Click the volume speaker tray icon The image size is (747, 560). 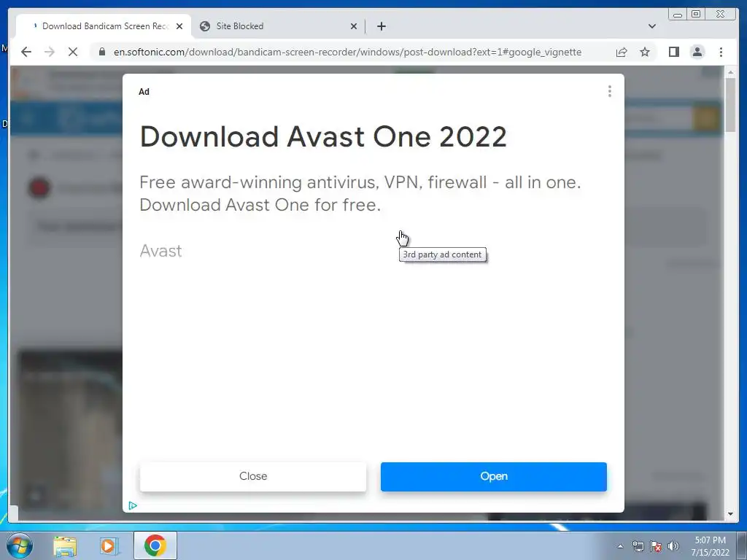coord(673,546)
